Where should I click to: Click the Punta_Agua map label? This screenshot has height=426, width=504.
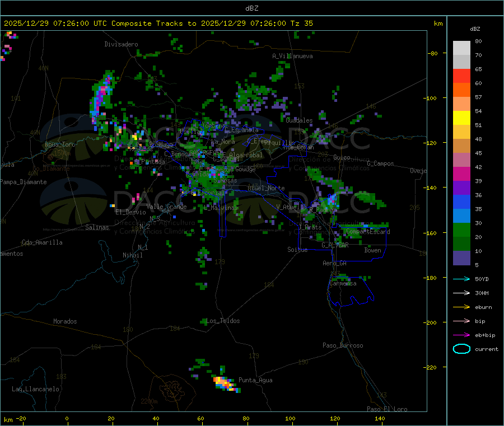click(255, 380)
